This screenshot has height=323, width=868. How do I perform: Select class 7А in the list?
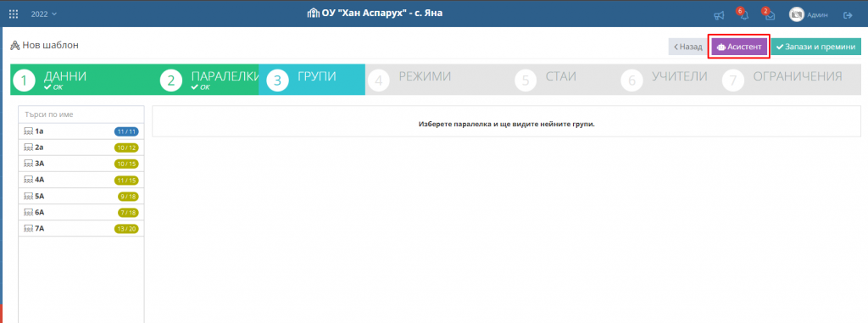[x=81, y=228]
